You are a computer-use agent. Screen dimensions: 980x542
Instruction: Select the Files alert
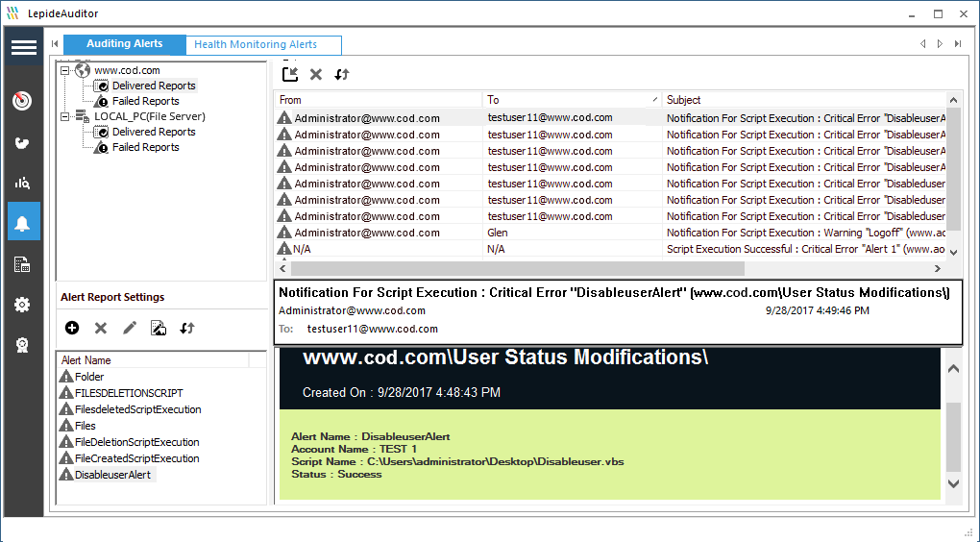coord(85,426)
